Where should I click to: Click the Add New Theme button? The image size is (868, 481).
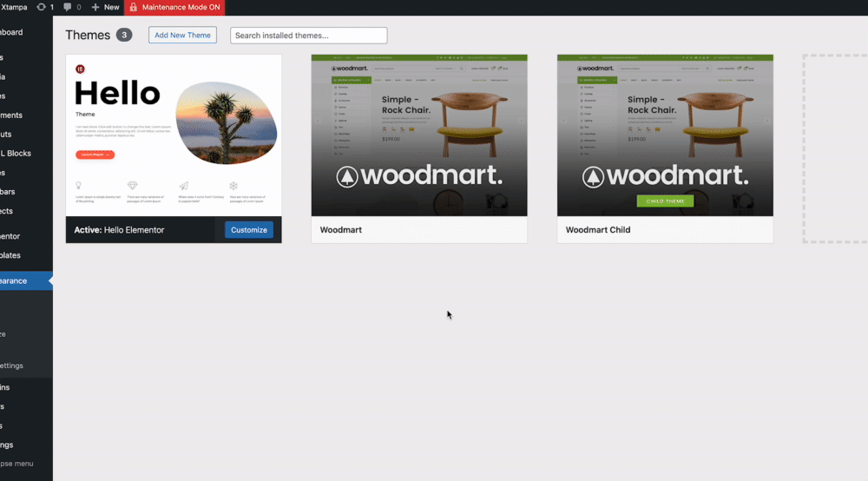182,35
